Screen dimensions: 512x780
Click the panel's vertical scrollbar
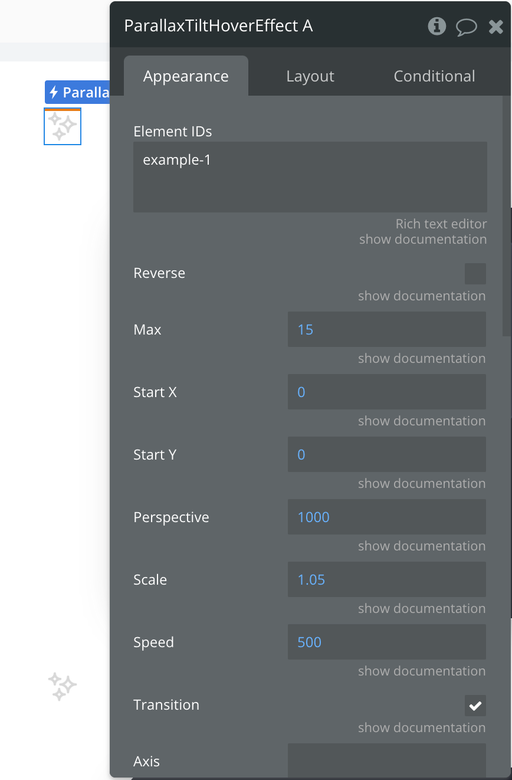[x=507, y=216]
